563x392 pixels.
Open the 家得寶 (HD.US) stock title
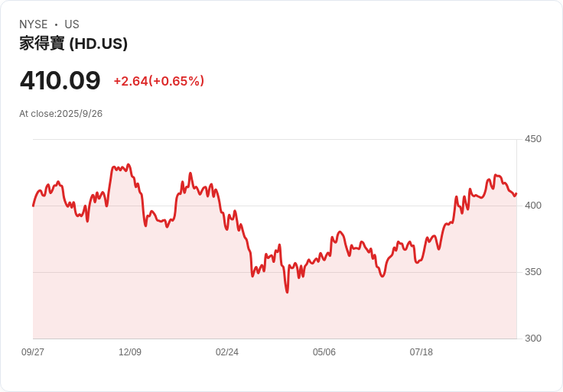(x=73, y=44)
